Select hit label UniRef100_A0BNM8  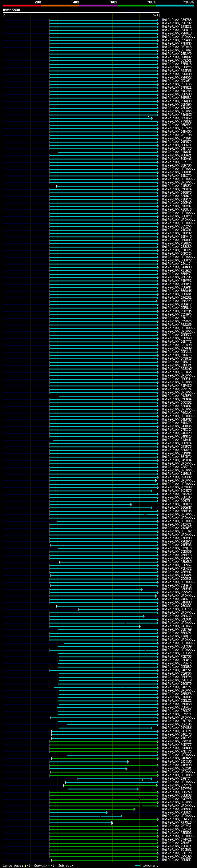[x=176, y=748]
